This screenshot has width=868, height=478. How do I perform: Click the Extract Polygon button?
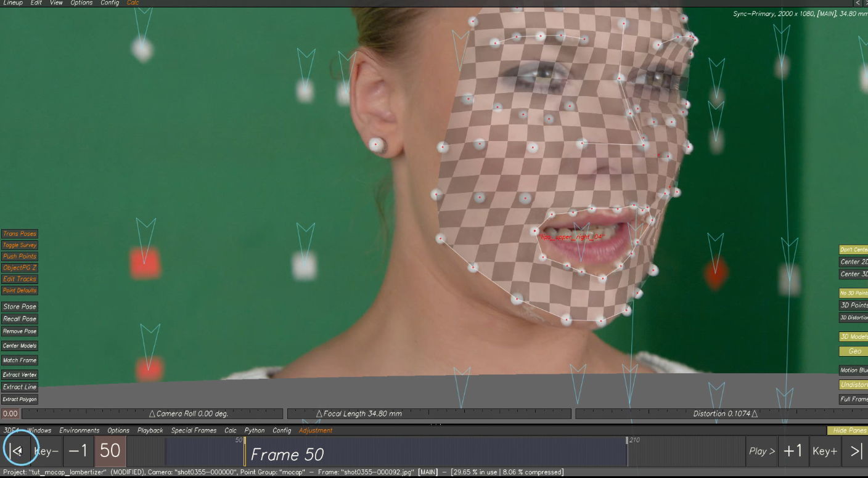[20, 400]
